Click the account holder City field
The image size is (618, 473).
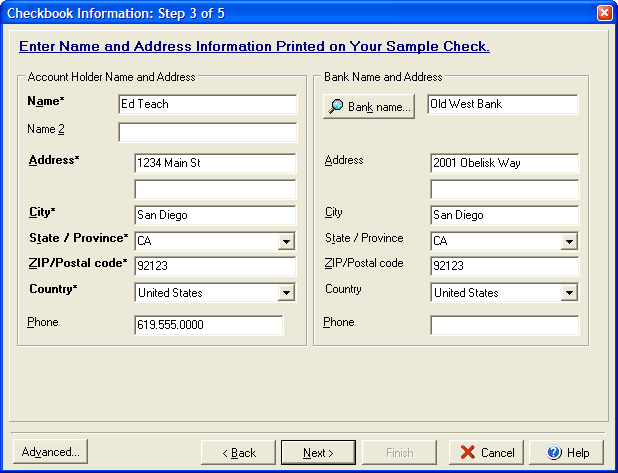215,215
